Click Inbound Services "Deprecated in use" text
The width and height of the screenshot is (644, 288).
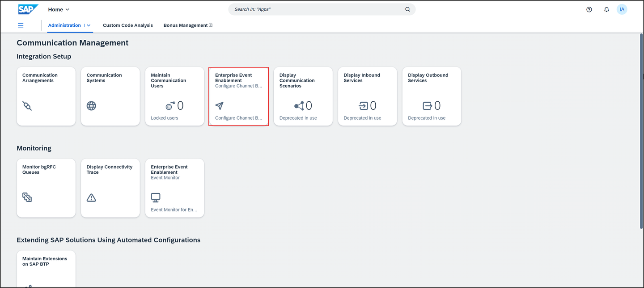(x=363, y=118)
